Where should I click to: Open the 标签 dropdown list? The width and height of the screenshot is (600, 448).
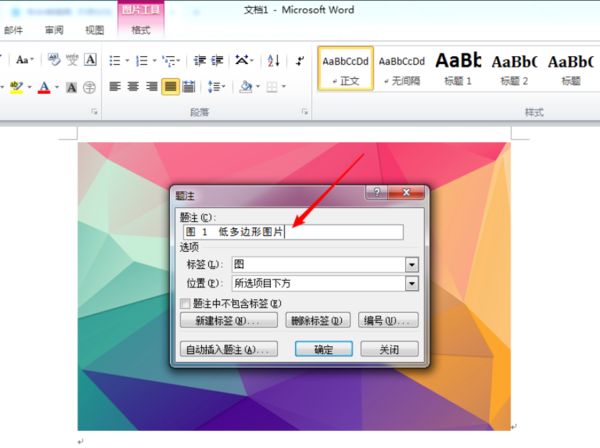412,264
